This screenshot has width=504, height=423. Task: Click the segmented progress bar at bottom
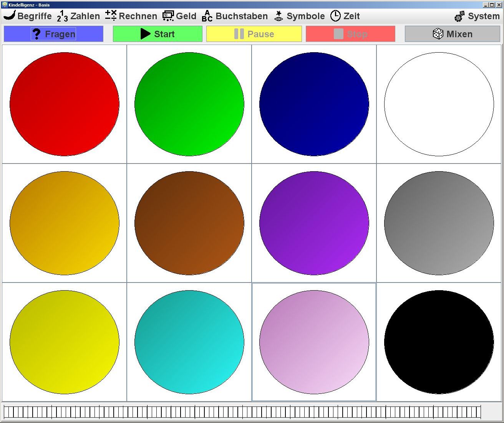(x=242, y=412)
